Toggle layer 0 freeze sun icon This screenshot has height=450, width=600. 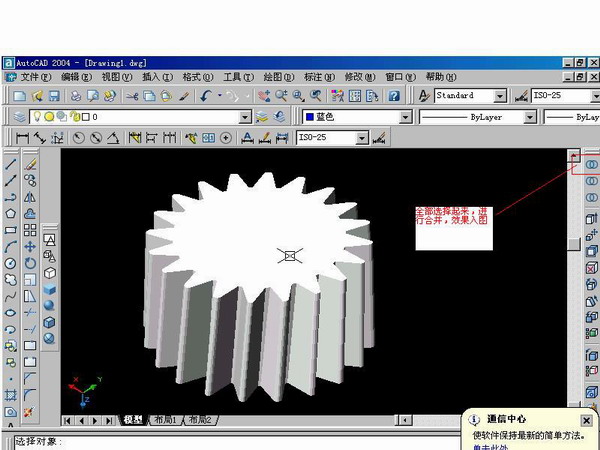tap(49, 117)
